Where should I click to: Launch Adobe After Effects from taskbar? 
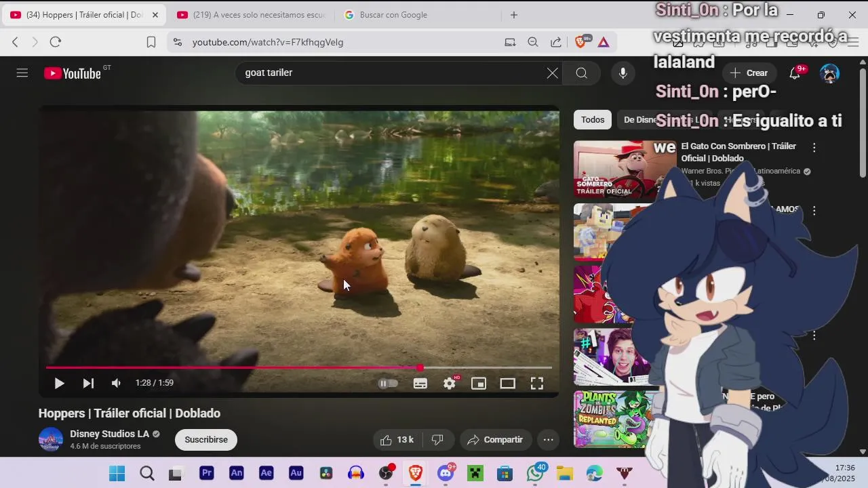267,473
